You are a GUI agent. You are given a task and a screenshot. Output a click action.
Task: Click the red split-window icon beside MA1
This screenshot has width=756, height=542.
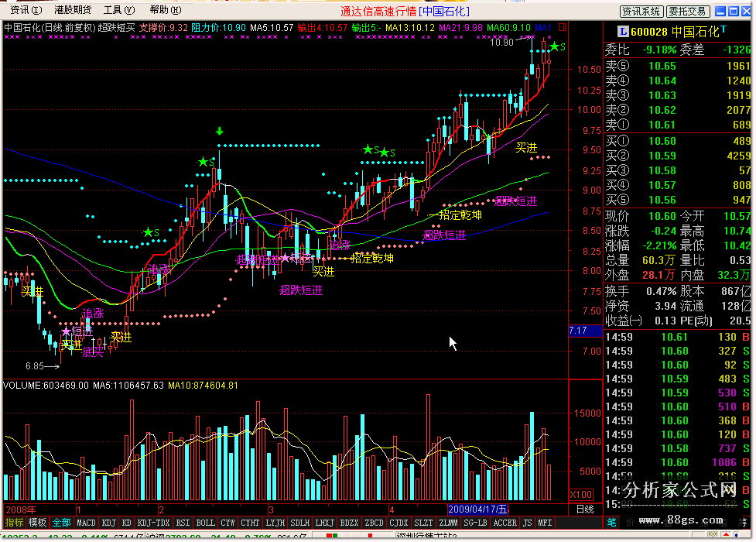[563, 28]
